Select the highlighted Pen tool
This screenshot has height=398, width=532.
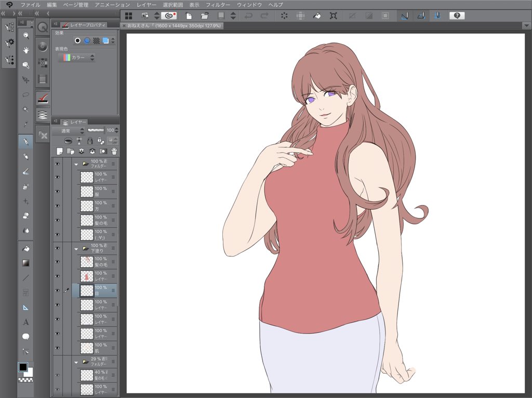(26, 141)
